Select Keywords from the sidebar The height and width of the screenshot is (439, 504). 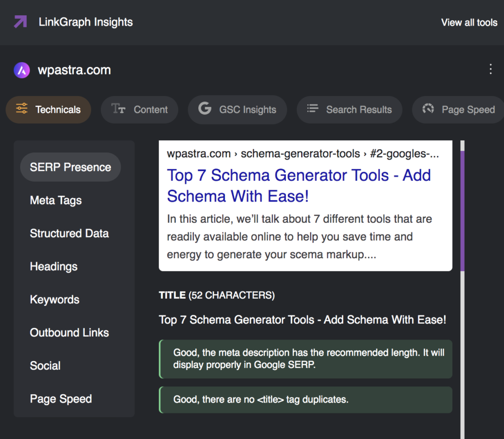pyautogui.click(x=55, y=299)
